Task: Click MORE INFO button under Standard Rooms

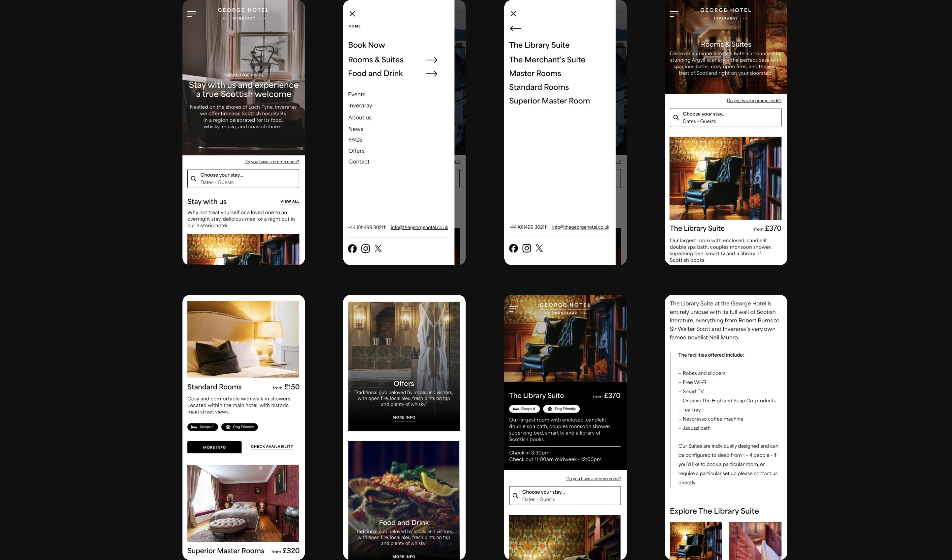Action: [x=214, y=448]
